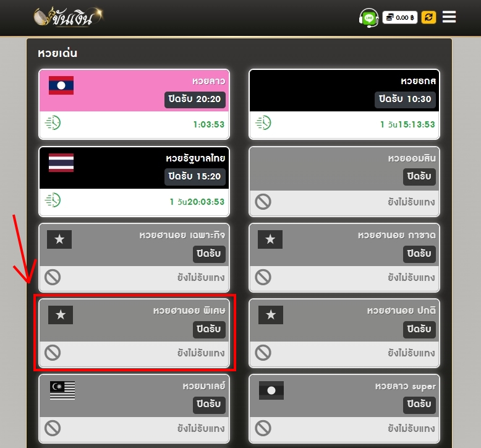The width and height of the screenshot is (481, 448).
Task: Click the หวยเด่น section heading
Action: pyautogui.click(x=57, y=53)
